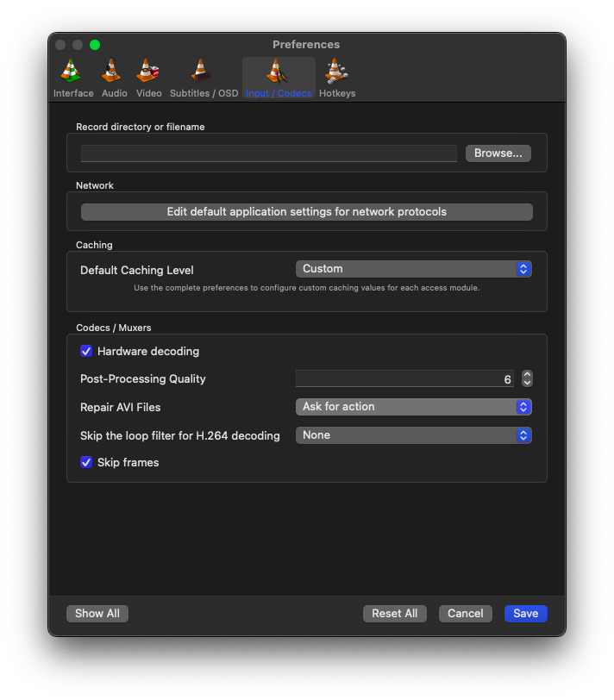614x700 pixels.
Task: Click the record directory filename field
Action: [x=267, y=153]
